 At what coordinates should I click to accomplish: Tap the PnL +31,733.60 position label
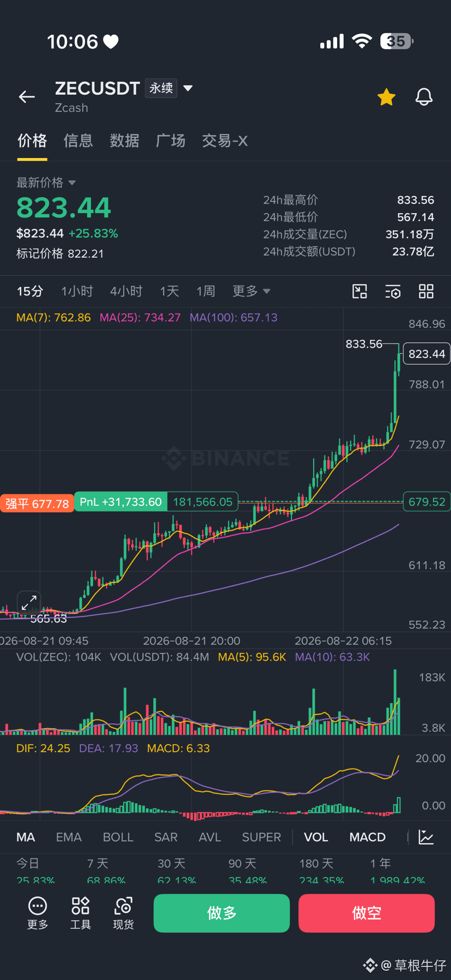tap(121, 502)
